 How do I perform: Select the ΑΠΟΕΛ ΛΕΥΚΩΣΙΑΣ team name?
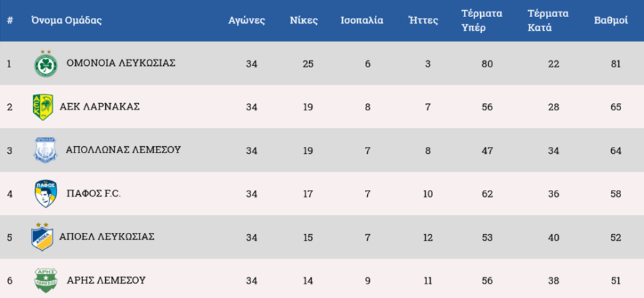[x=107, y=237]
